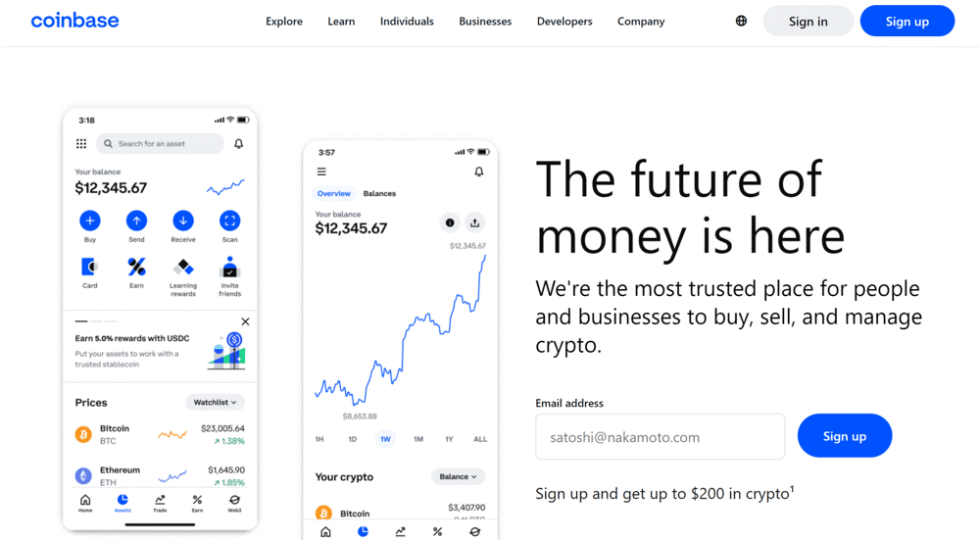Select the ALL chart time range
980x540 pixels.
point(480,439)
